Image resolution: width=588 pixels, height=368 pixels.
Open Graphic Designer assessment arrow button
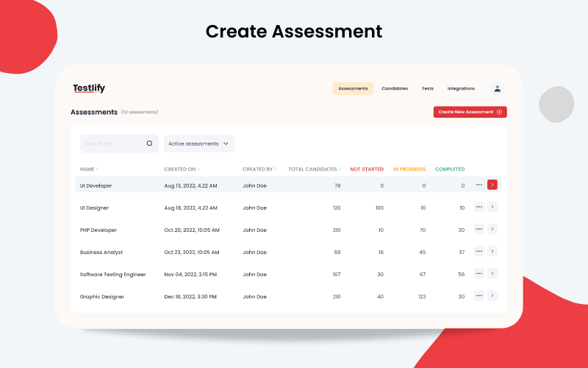point(492,296)
